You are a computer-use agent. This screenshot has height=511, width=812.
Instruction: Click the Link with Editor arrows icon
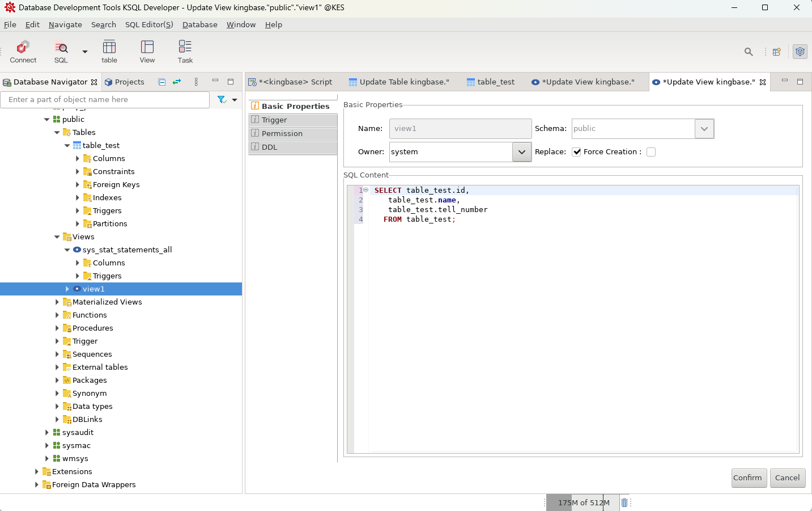tap(177, 82)
